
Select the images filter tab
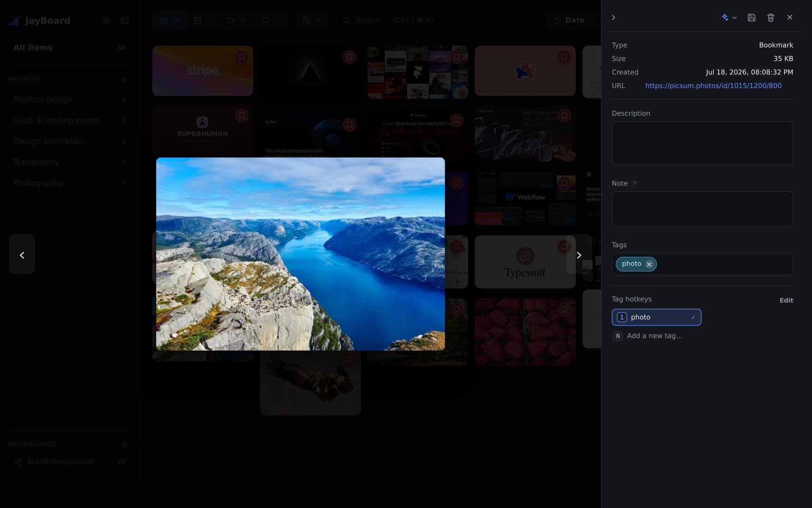[x=203, y=20]
